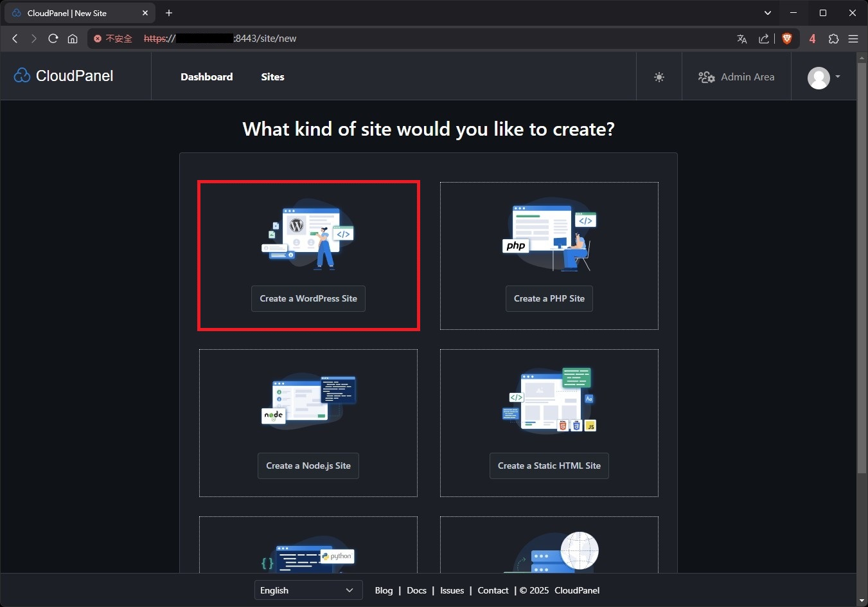
Task: Click the scrollbar down arrow
Action: coord(862,601)
